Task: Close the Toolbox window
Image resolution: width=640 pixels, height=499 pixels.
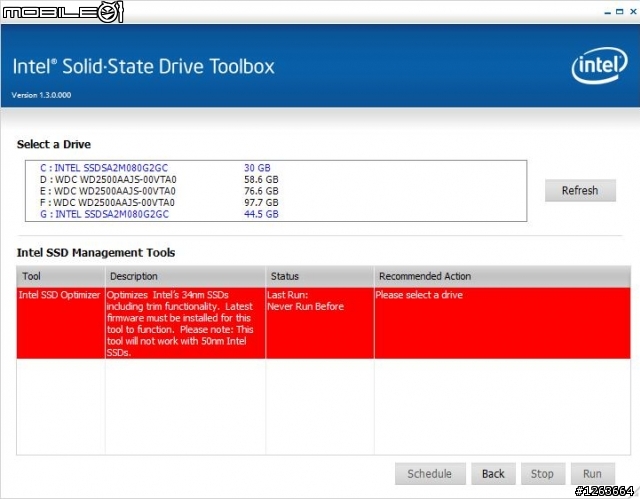Action: (x=633, y=12)
